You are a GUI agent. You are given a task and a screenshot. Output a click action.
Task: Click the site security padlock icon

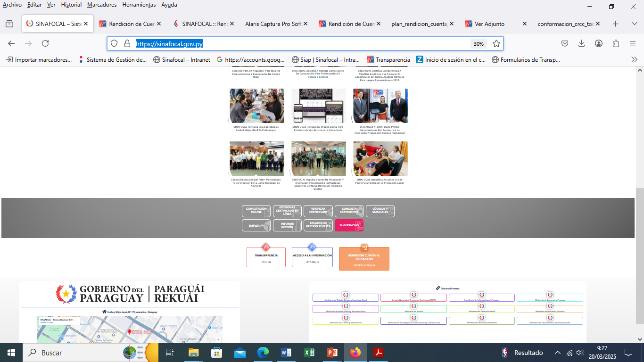click(x=127, y=43)
